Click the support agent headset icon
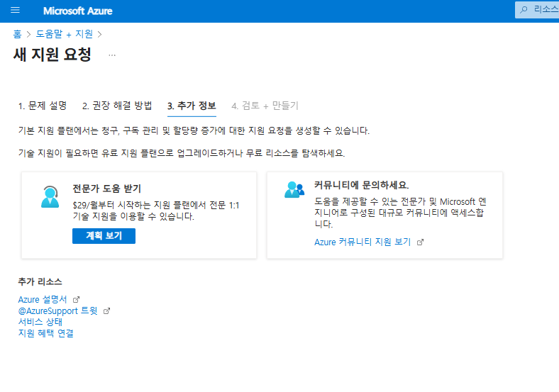The width and height of the screenshot is (559, 392). pos(50,196)
